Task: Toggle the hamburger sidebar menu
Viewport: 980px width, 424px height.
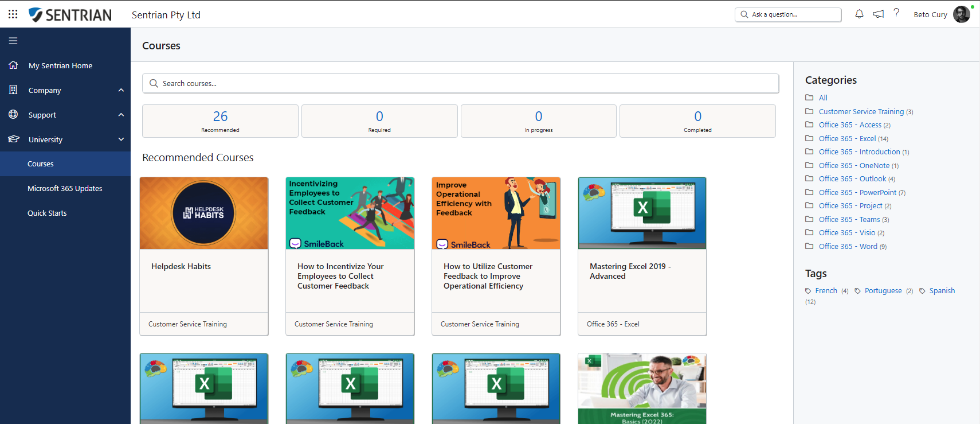Action: coord(13,41)
